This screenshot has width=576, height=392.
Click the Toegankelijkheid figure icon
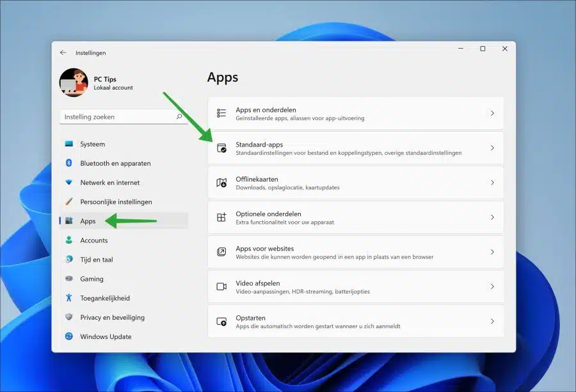pyautogui.click(x=68, y=297)
